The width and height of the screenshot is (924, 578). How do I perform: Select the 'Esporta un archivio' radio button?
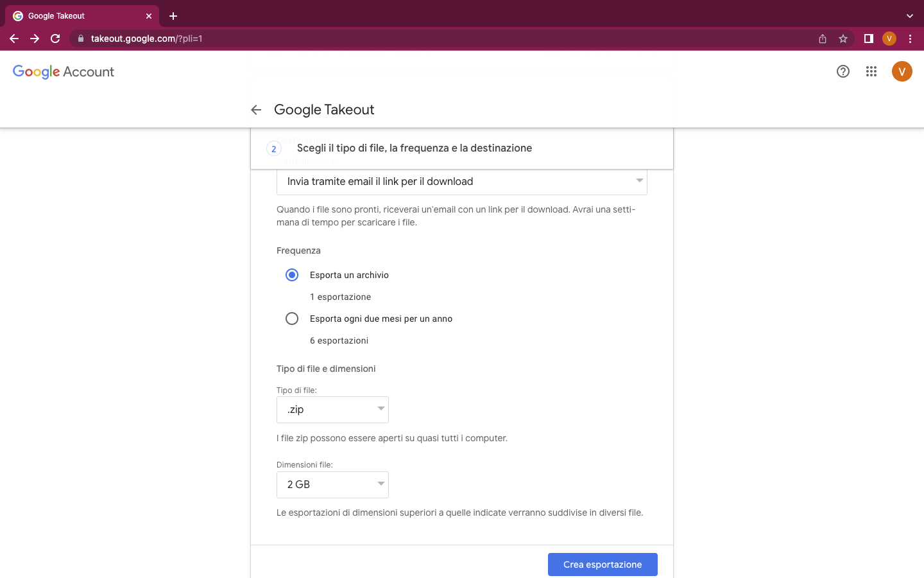(x=292, y=274)
